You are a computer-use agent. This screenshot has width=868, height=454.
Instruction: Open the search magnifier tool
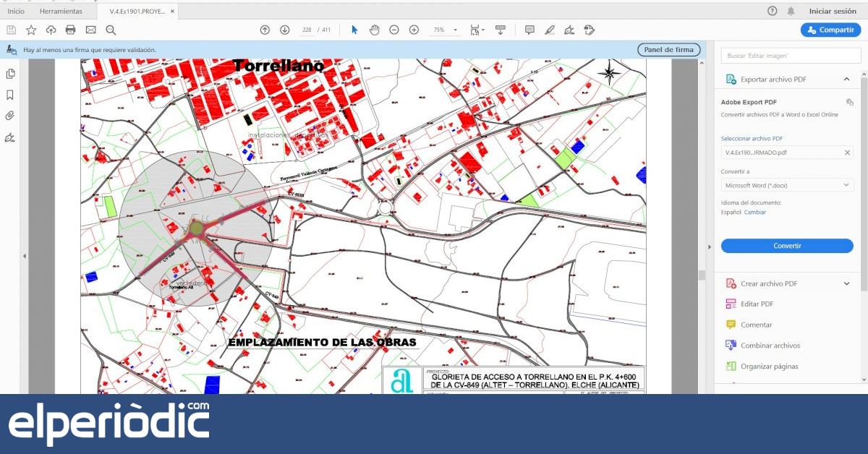111,30
